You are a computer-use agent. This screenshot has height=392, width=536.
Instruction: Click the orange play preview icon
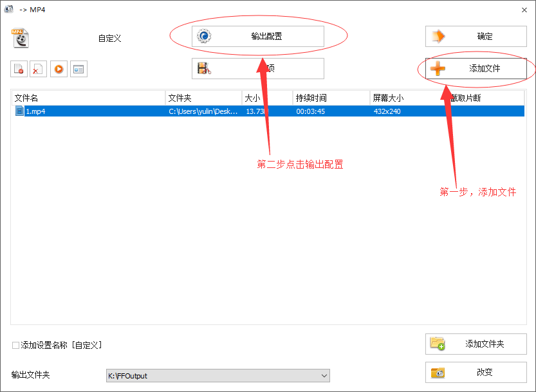pyautogui.click(x=59, y=69)
